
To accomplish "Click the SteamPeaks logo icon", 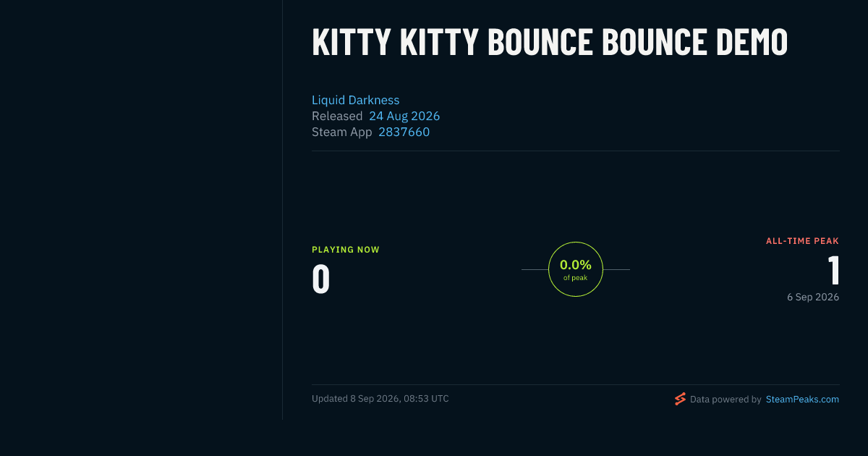I will tap(680, 399).
